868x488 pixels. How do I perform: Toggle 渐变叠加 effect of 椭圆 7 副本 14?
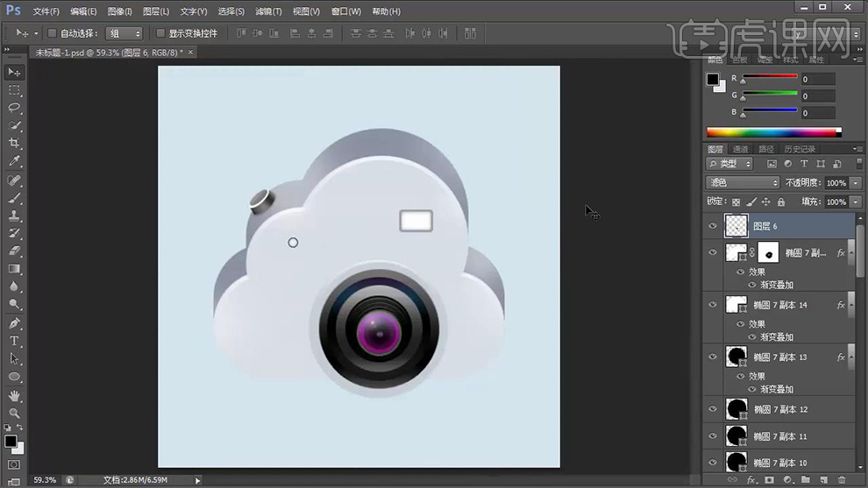[x=751, y=337]
